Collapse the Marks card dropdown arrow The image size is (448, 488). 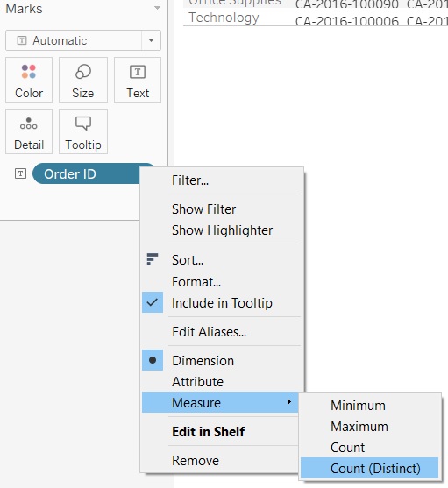(157, 8)
